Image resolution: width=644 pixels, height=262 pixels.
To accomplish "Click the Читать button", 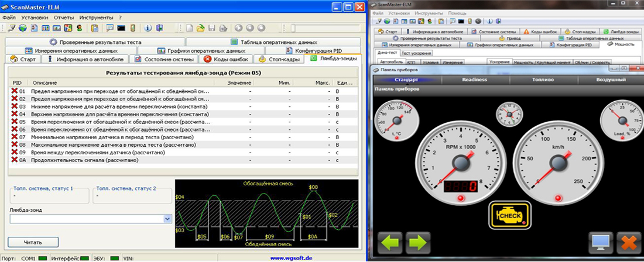I will (x=33, y=242).
